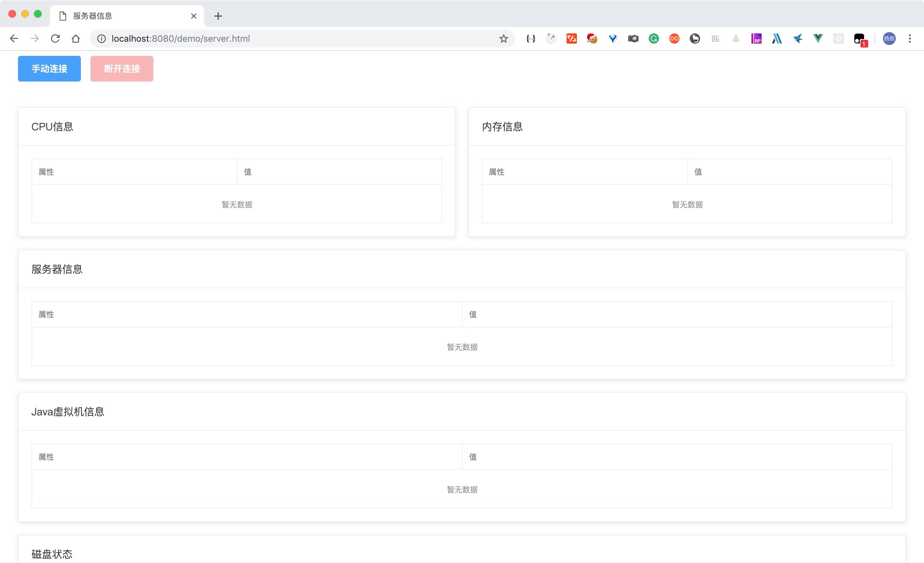The image size is (924, 563).
Task: Click the Grammarly extension icon
Action: pyautogui.click(x=654, y=39)
